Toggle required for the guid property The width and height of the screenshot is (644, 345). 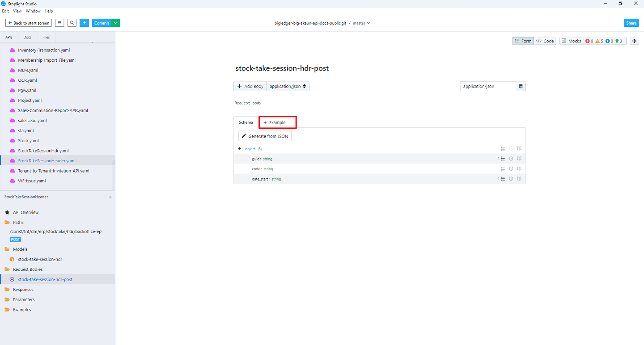pos(511,159)
